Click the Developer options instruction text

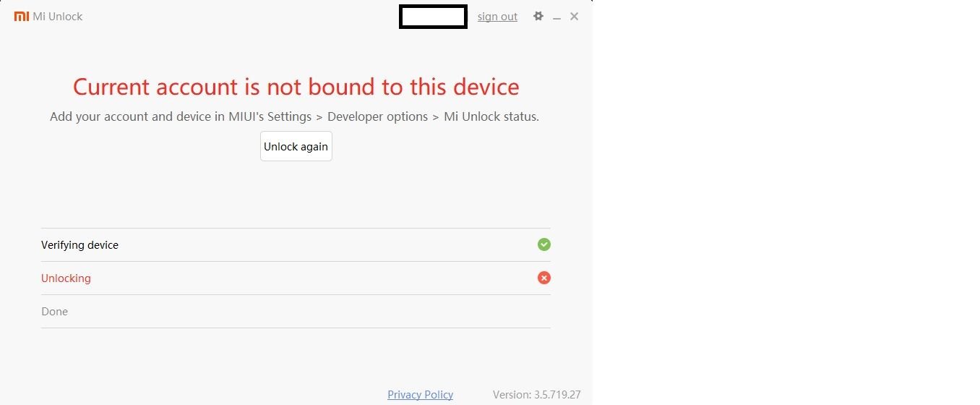pos(377,116)
